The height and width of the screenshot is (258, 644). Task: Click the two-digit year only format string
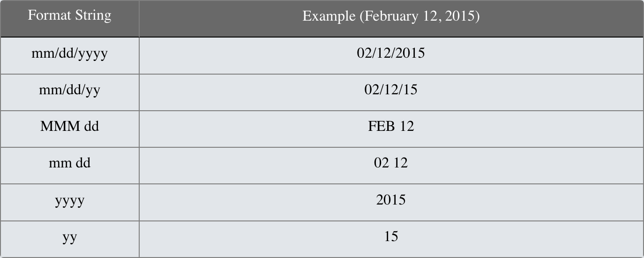69,237
